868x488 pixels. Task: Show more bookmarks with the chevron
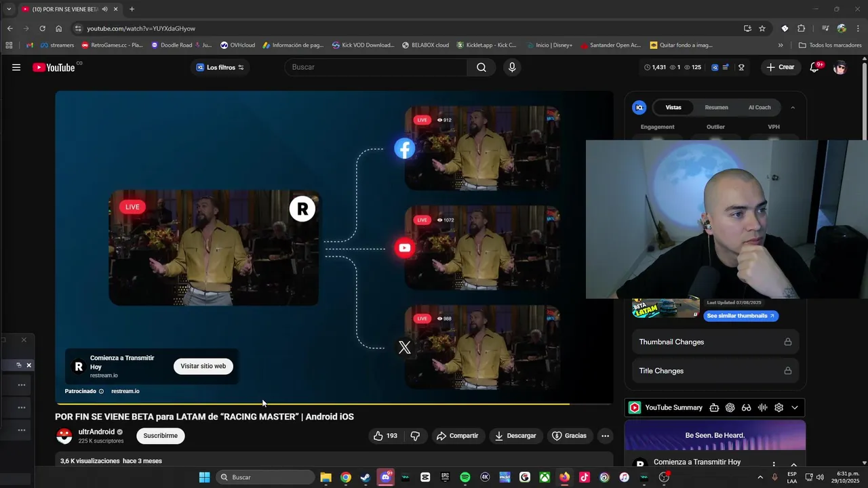click(x=781, y=45)
